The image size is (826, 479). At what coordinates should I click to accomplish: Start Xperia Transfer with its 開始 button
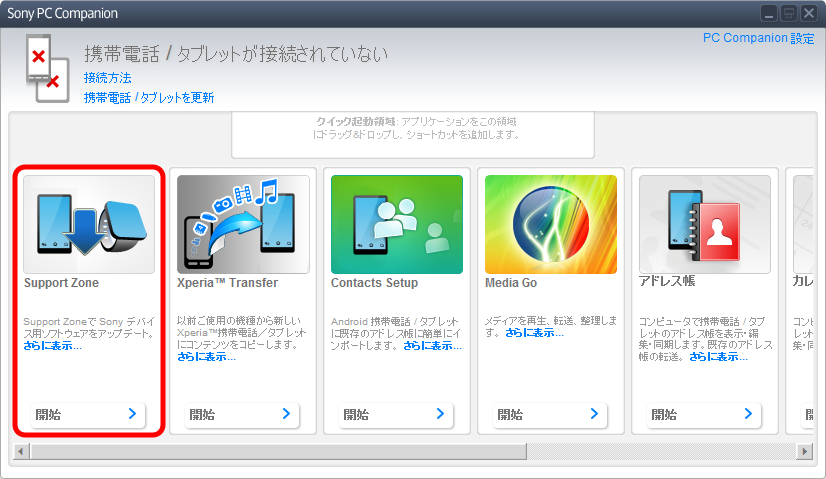pyautogui.click(x=241, y=415)
